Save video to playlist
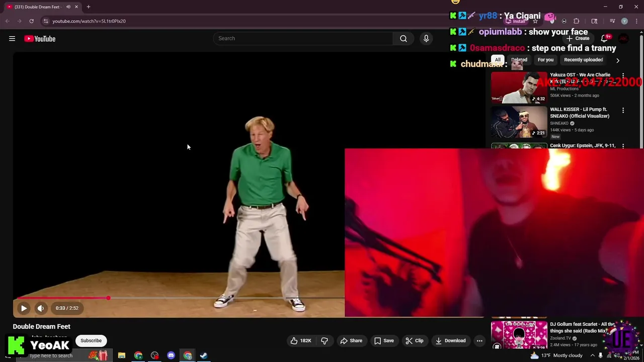Viewport: 644px width, 362px height. point(384,341)
